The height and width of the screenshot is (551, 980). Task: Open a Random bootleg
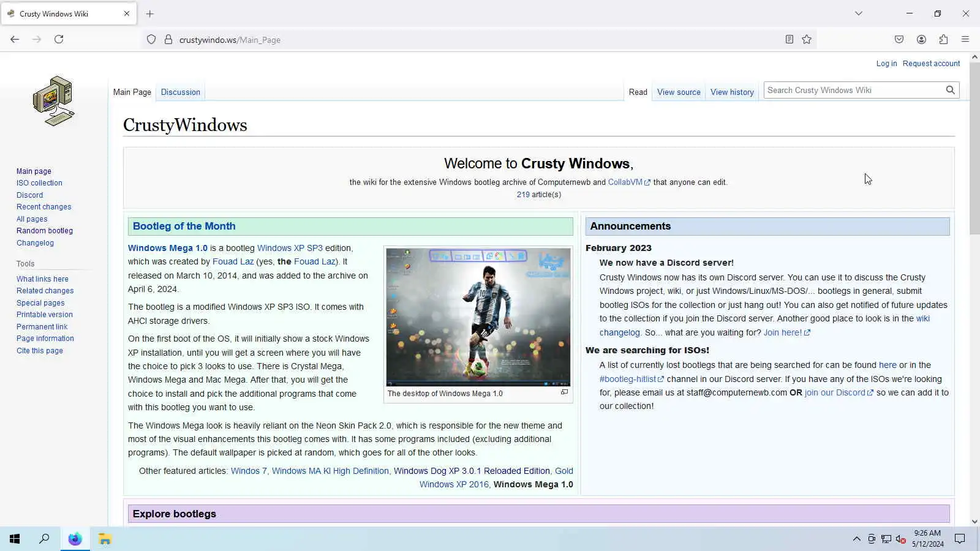(x=45, y=231)
